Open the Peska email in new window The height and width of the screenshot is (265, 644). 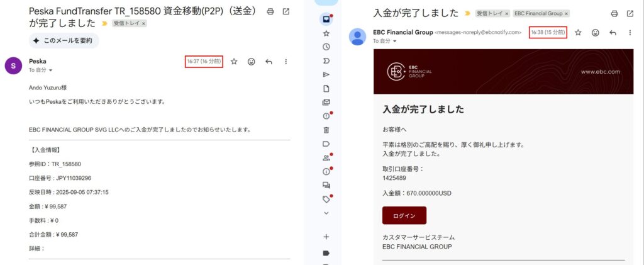tap(286, 11)
